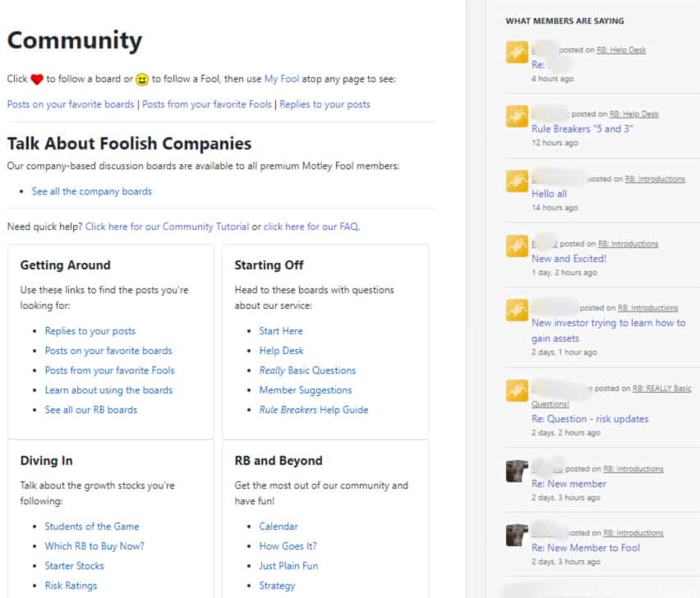Open 'Posts from your favorite Fools' in Getting Around

click(x=110, y=370)
